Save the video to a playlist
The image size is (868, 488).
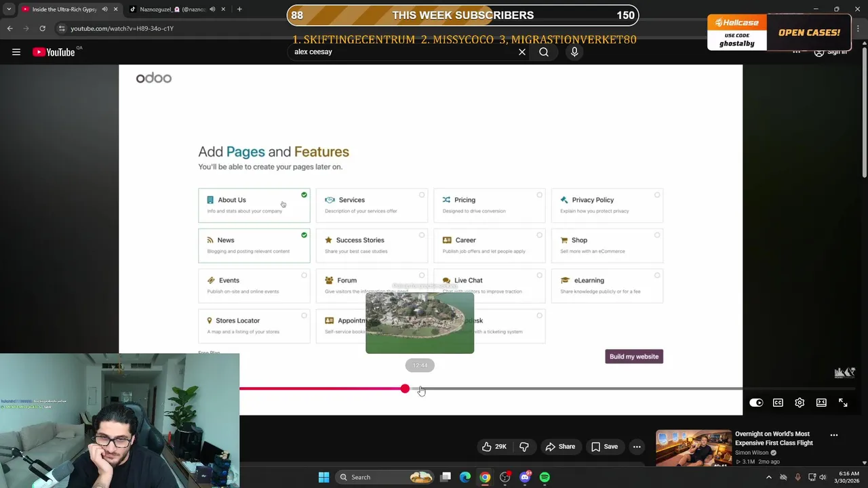pos(604,447)
